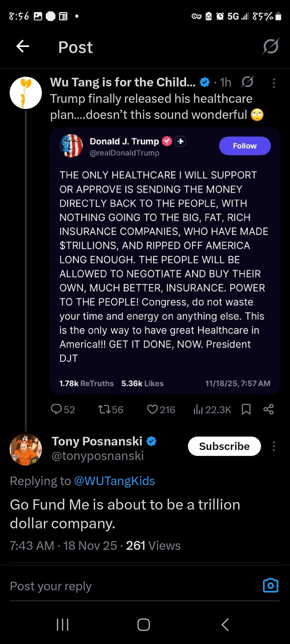Tap the Grok icon beside the 1h timestamp
Viewport: 290px width, 644px height.
(x=247, y=82)
